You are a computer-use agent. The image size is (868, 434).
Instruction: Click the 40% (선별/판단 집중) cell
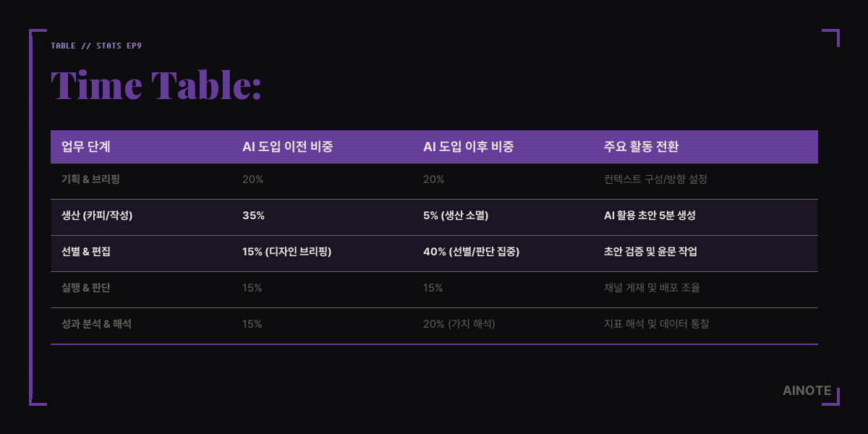[x=472, y=252]
